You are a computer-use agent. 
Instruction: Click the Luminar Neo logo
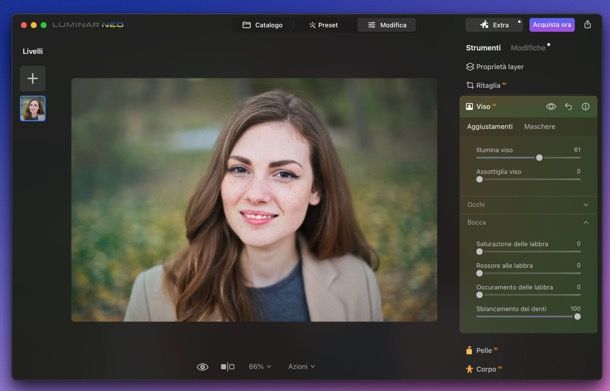(88, 25)
